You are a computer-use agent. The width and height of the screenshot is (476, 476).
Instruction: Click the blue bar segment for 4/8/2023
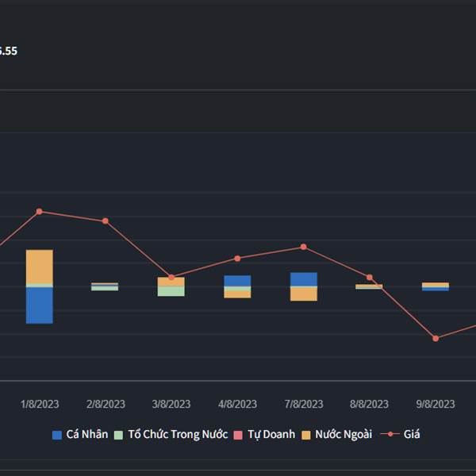click(237, 281)
